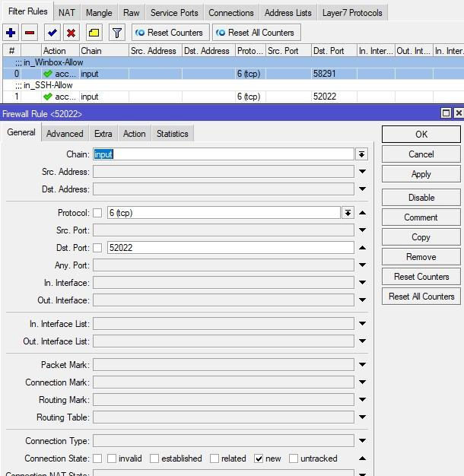Viewport: 464px width, 476px height.
Task: Expand the In. Interface field
Action: (x=362, y=282)
